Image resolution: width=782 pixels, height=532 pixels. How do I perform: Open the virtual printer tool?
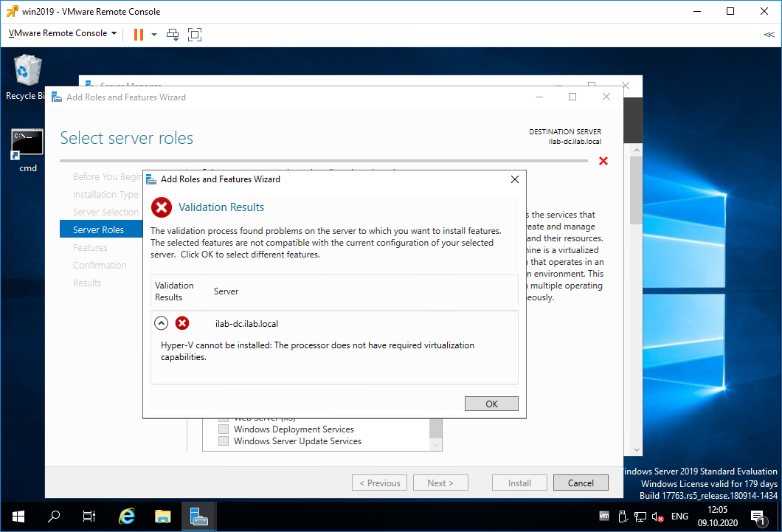point(173,34)
